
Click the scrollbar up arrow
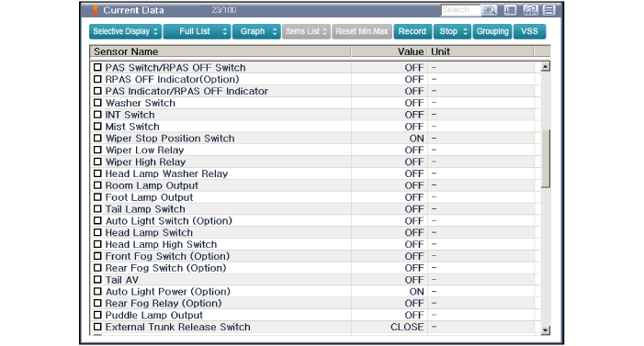coord(546,66)
